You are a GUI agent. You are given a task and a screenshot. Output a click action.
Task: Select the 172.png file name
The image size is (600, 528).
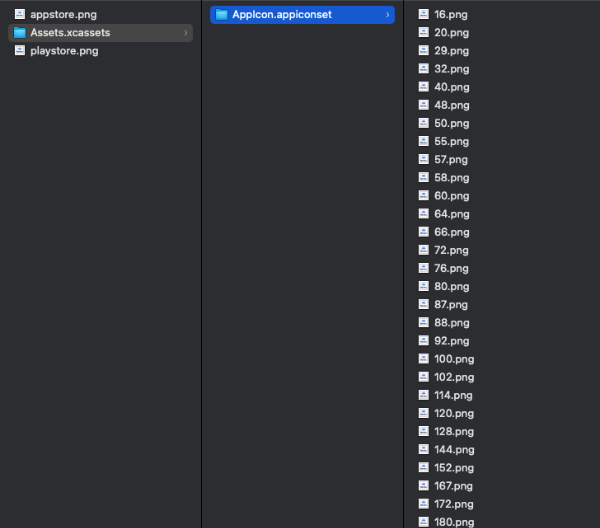[x=454, y=504]
